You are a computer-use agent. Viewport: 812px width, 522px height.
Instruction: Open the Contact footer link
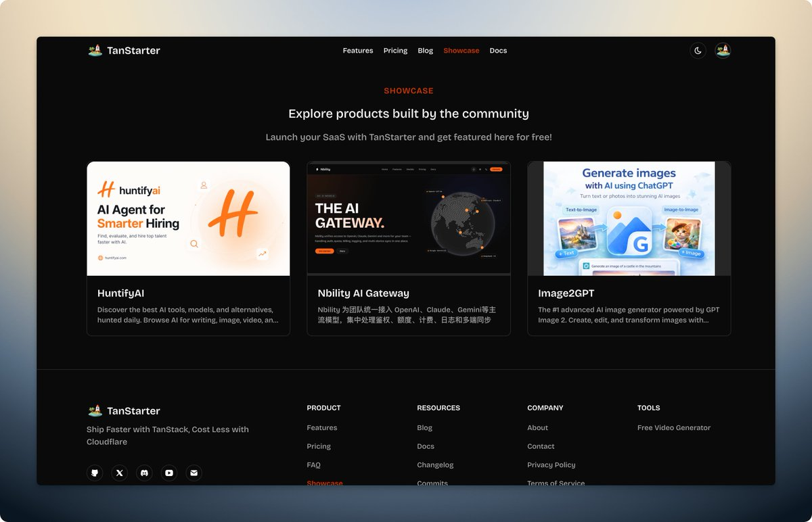(541, 446)
